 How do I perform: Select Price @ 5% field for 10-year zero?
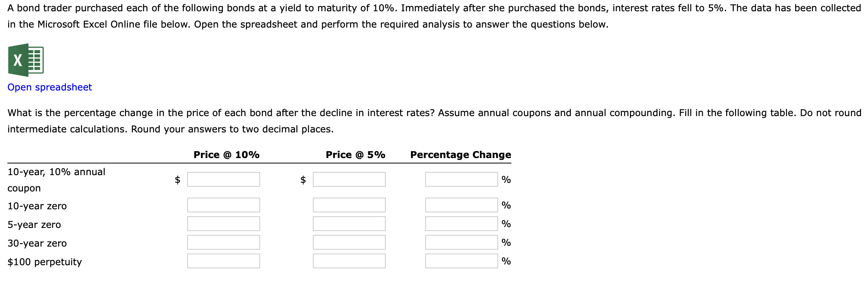(x=349, y=205)
